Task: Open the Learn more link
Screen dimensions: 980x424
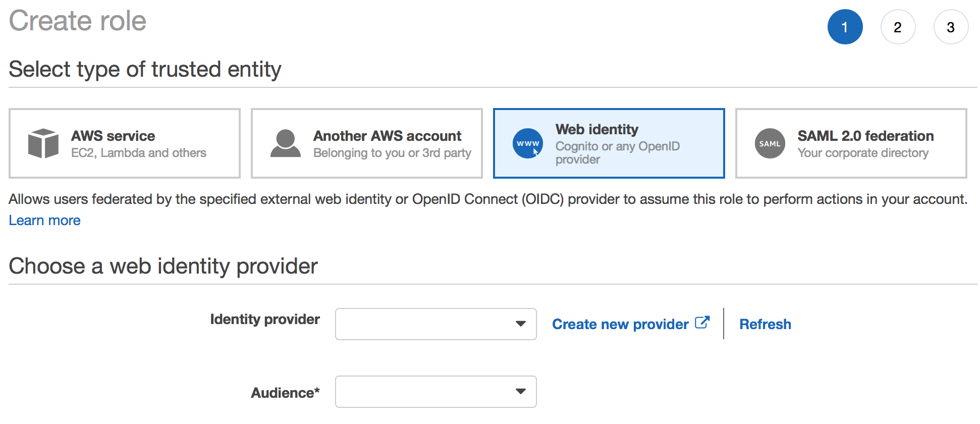Action: click(x=45, y=221)
